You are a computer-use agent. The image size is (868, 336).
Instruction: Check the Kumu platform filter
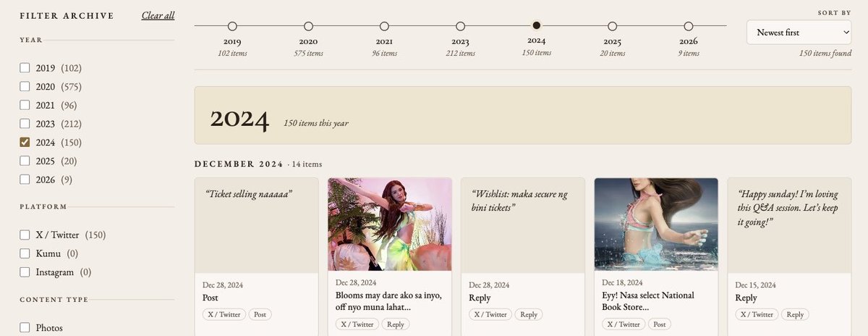[25, 253]
